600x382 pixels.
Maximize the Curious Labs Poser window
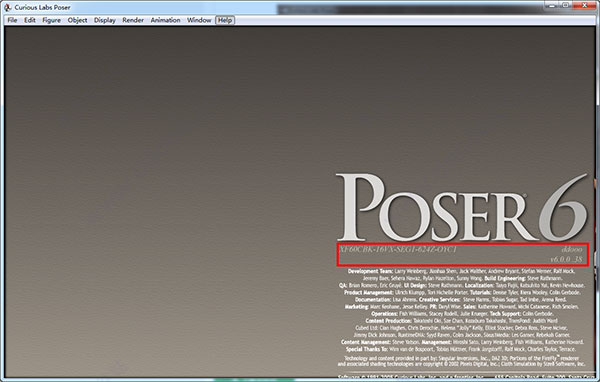click(x=566, y=5)
